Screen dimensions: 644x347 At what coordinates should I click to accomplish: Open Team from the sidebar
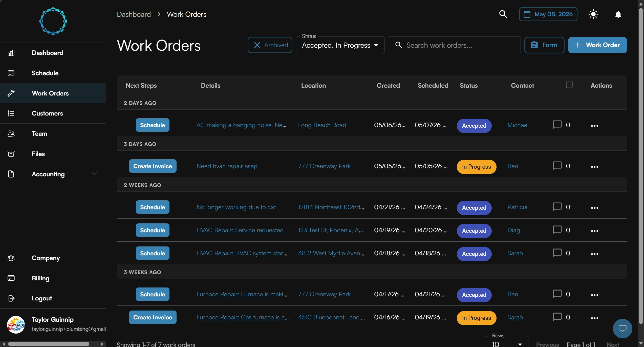53,134
